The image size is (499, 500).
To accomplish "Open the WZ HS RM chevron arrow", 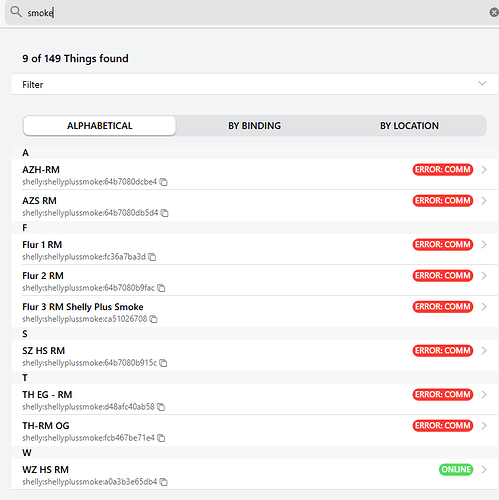I will [x=484, y=470].
